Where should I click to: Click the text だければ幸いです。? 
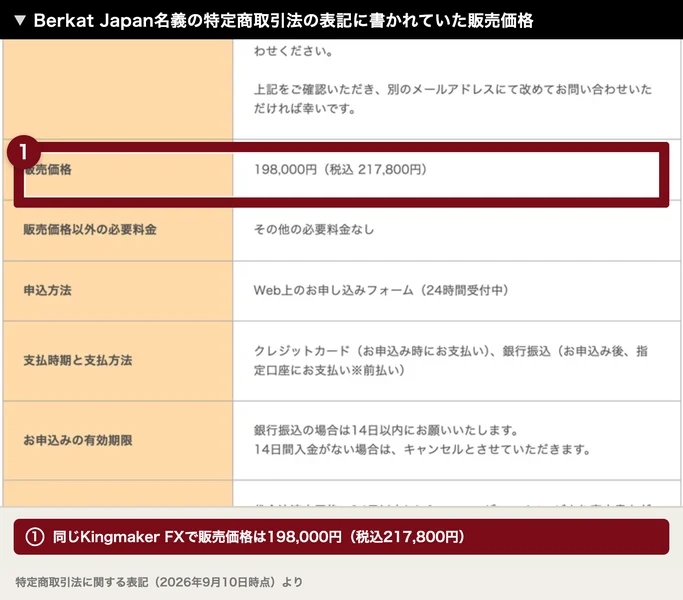(305, 108)
